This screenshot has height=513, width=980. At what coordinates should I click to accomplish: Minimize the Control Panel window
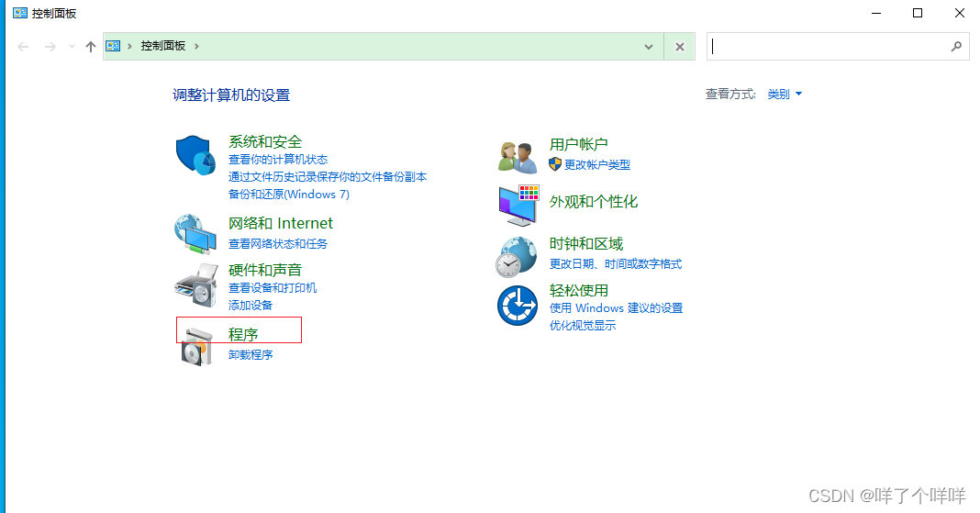[876, 13]
